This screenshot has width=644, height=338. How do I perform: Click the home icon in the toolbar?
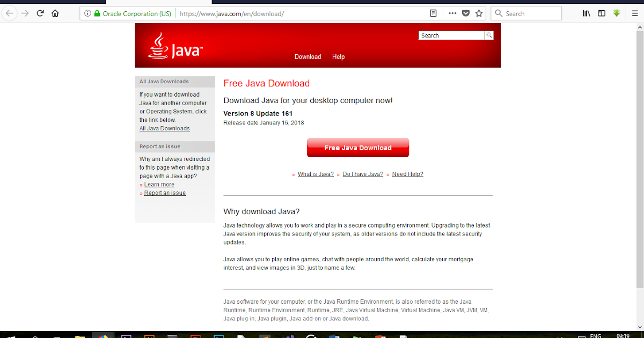(x=55, y=13)
